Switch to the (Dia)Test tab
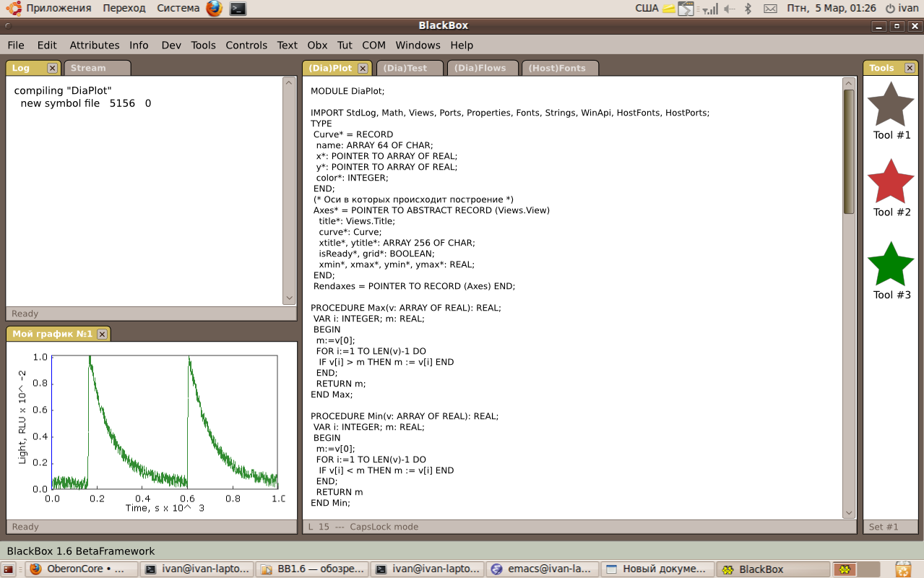Viewport: 924px width, 578px height. (x=405, y=68)
